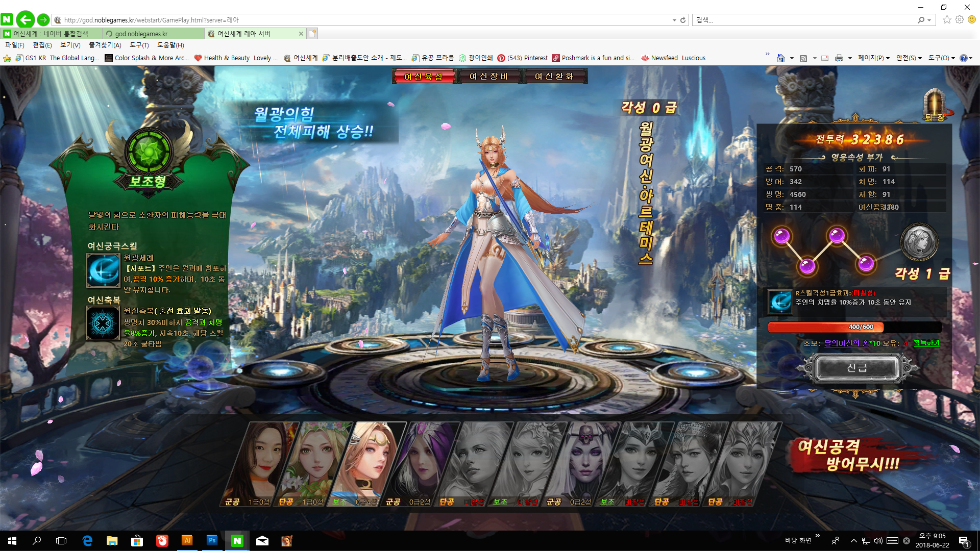Open the Windows Store taskbar icon

click(x=137, y=541)
